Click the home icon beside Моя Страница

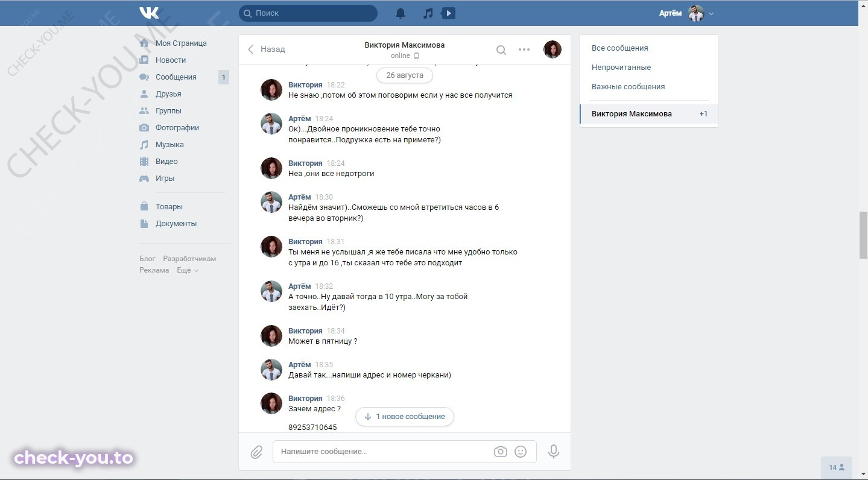point(144,43)
